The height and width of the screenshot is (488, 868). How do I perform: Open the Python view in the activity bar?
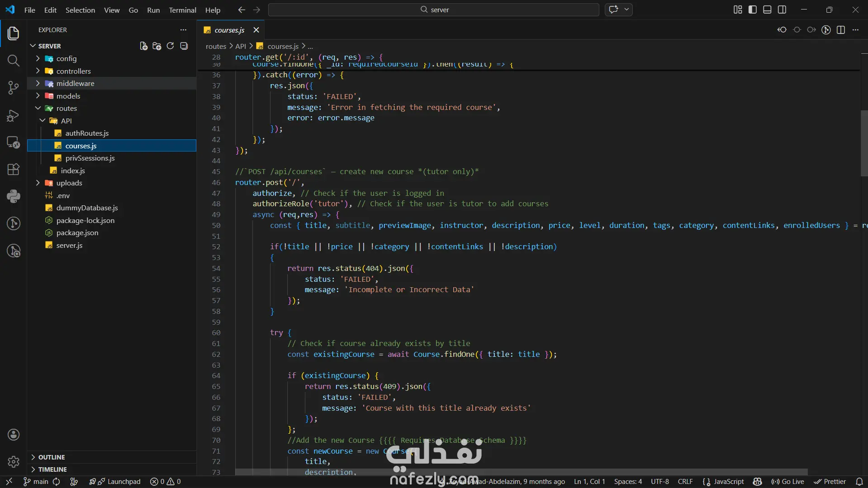pos(13,196)
